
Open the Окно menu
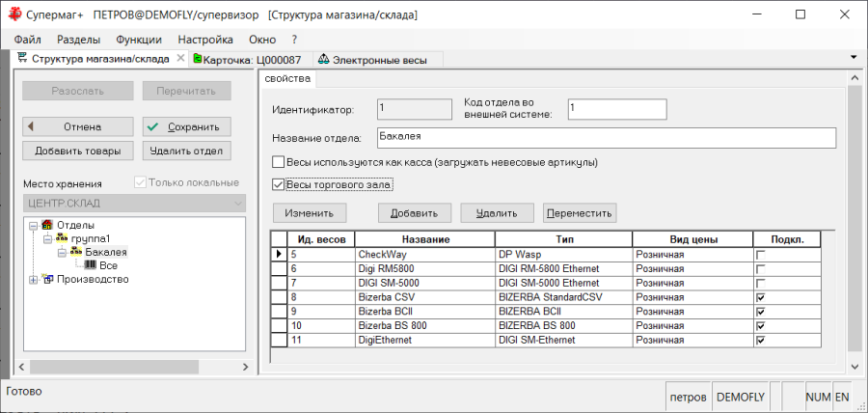[262, 40]
